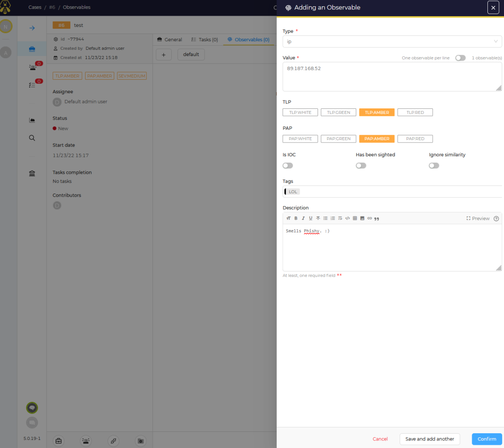
Task: Select the Organisation icon in the sidebar
Action: click(32, 173)
